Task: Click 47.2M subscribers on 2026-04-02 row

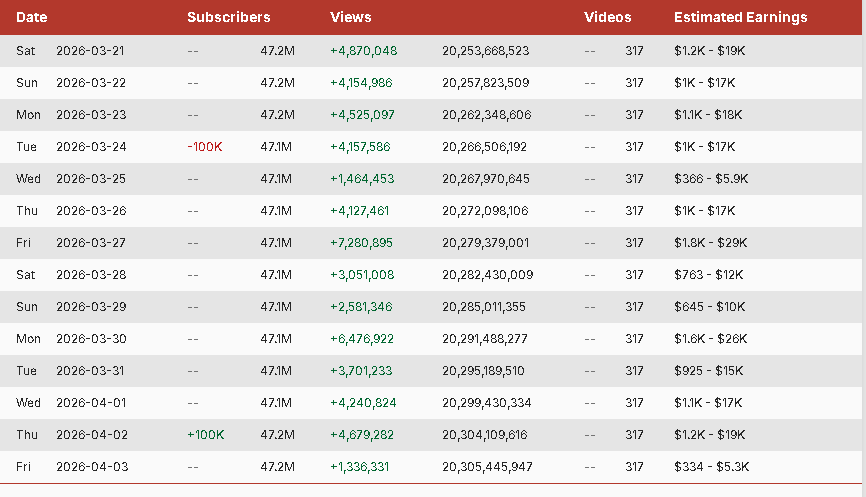Action: pos(278,435)
